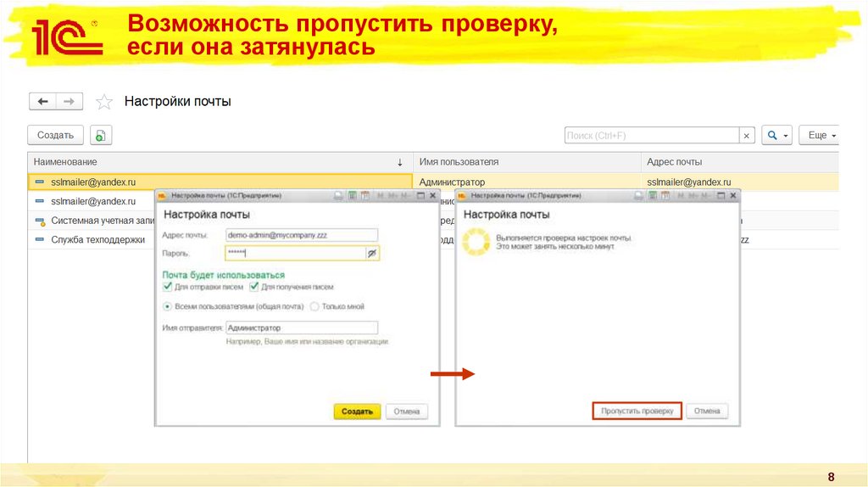This screenshot has height=487, width=868.
Task: Click the Имя отправителя field
Action: [x=302, y=327]
